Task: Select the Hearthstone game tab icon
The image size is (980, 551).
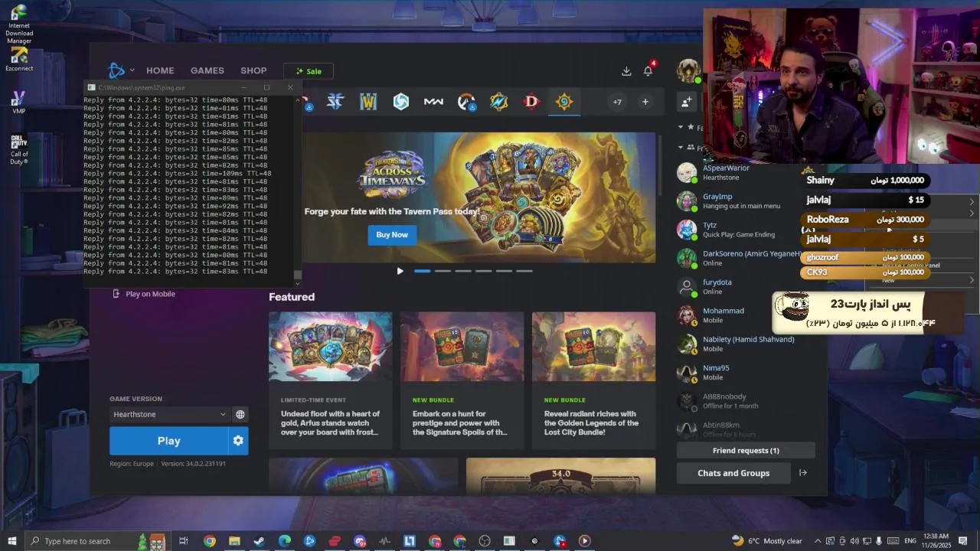Action: pos(564,102)
